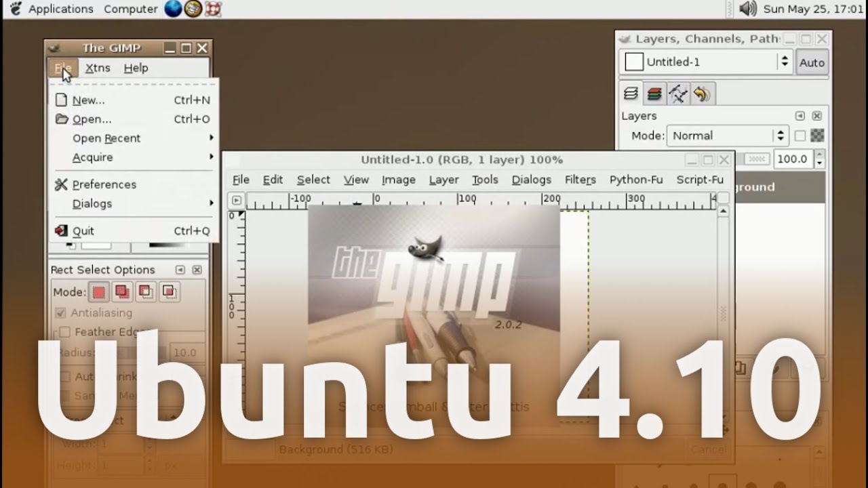The width and height of the screenshot is (868, 488).
Task: Choose New... from the File menu
Action: tap(134, 100)
